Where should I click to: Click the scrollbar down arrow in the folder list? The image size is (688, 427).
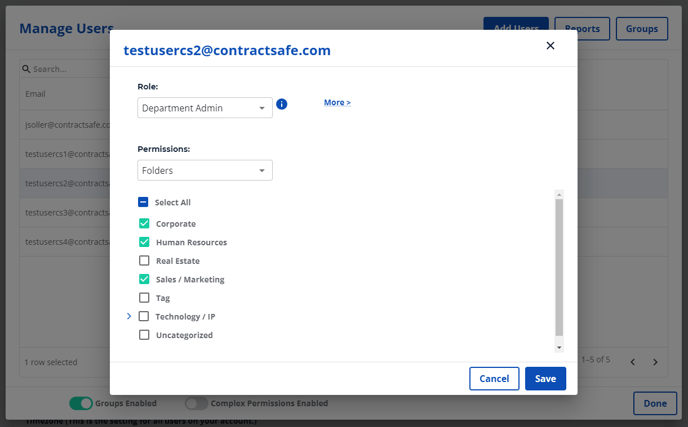[559, 348]
